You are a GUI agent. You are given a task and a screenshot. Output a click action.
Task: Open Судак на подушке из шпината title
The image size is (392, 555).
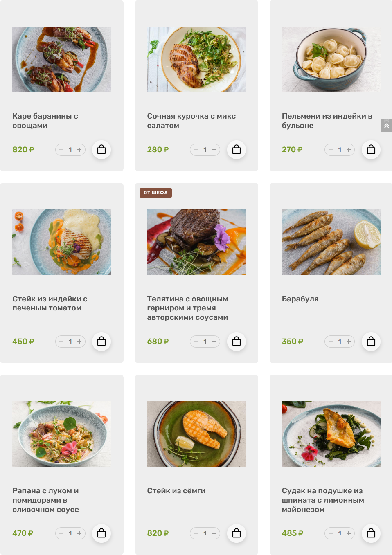322,500
